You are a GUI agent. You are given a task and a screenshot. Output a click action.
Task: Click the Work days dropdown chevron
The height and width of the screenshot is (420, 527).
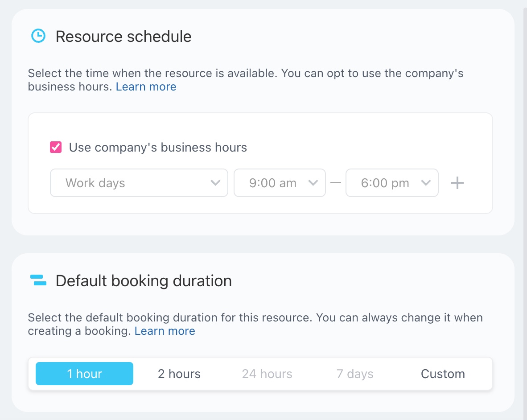(x=215, y=183)
